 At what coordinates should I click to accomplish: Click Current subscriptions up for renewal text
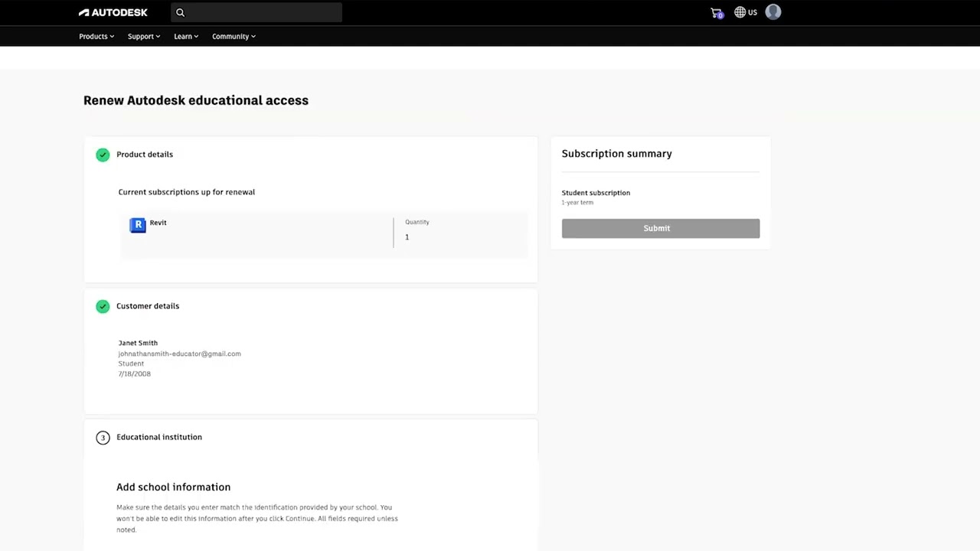click(x=187, y=192)
